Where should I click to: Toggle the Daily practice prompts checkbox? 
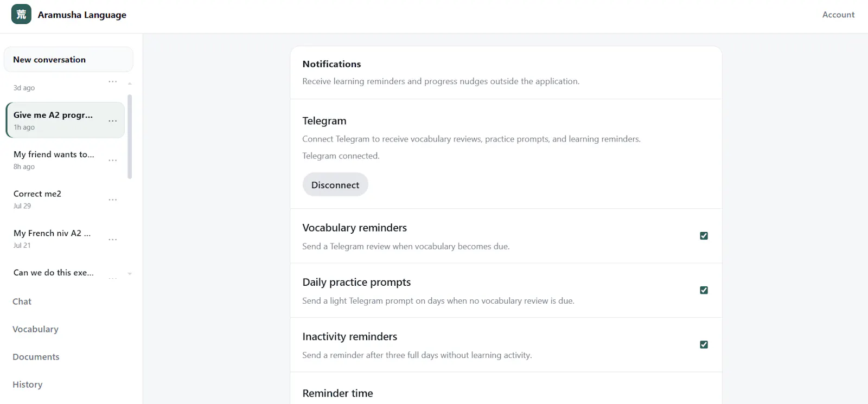(x=704, y=290)
